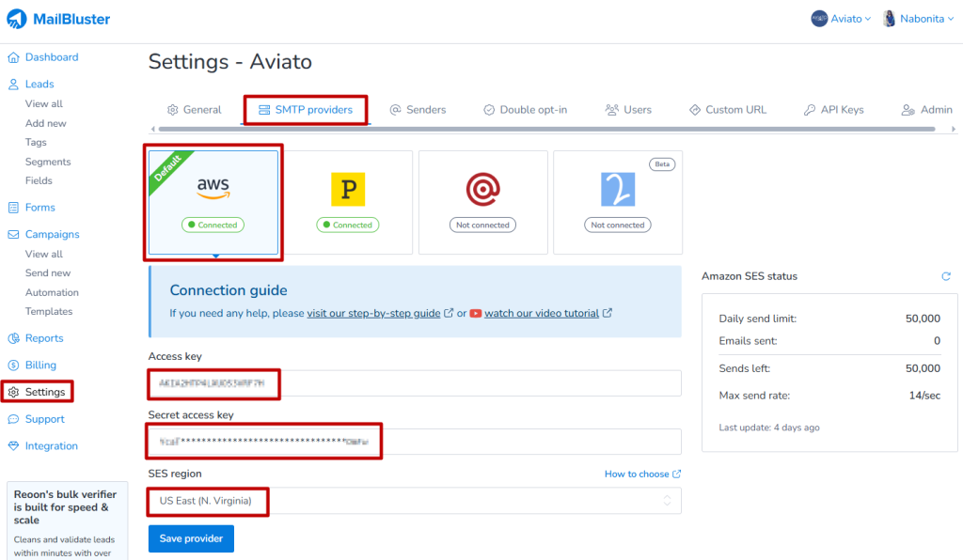Open the Nabonita account dropdown
Screen dimensions: 963x560
(917, 18)
